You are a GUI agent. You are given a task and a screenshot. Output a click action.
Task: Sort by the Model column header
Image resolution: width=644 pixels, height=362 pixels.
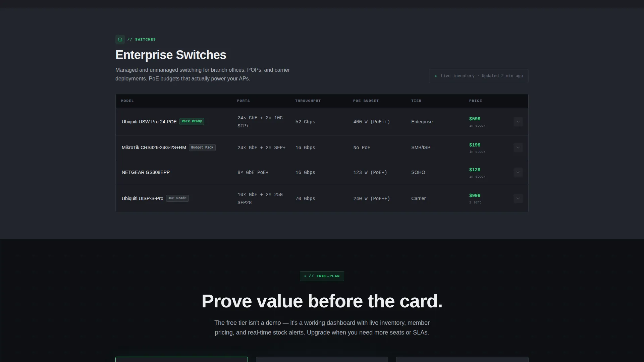point(127,101)
